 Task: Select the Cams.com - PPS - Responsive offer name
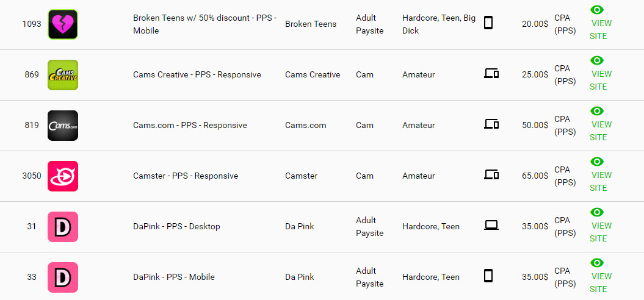190,125
